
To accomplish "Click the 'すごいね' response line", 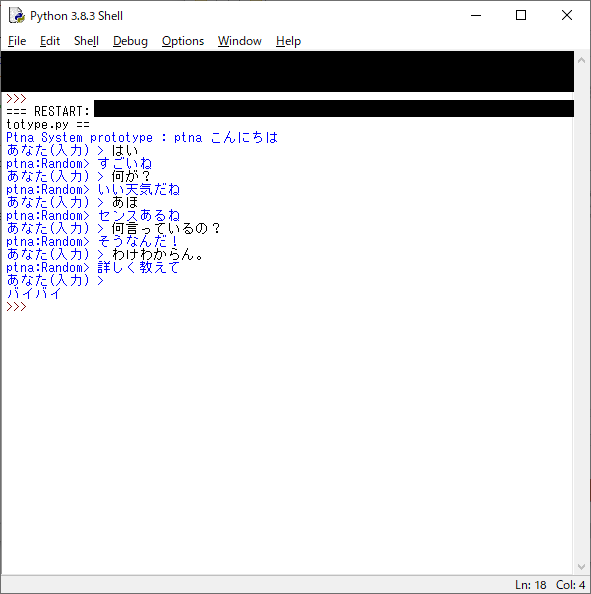I will [79, 164].
